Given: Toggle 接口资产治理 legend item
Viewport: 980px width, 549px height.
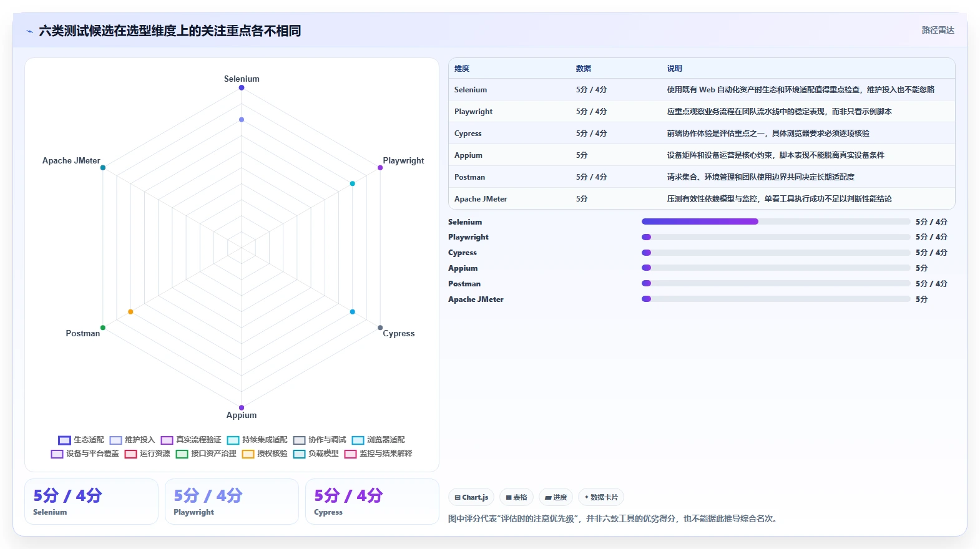Looking at the screenshot, I should [x=206, y=454].
